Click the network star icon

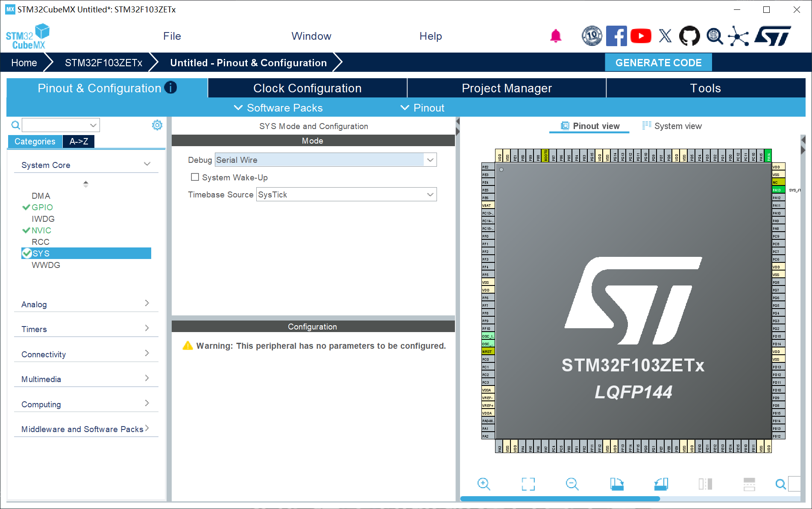[x=739, y=36]
